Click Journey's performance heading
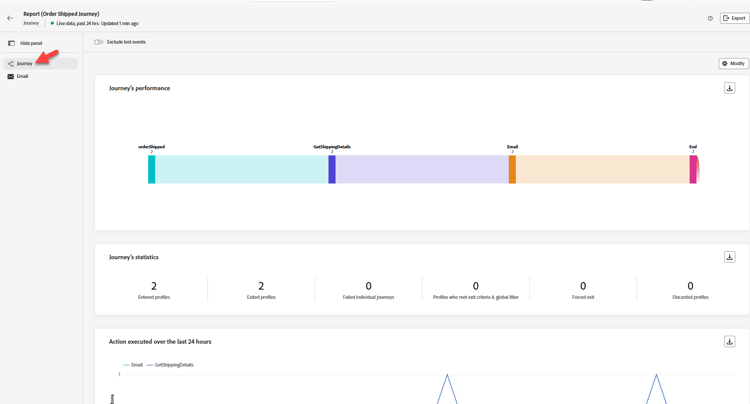 [x=139, y=88]
